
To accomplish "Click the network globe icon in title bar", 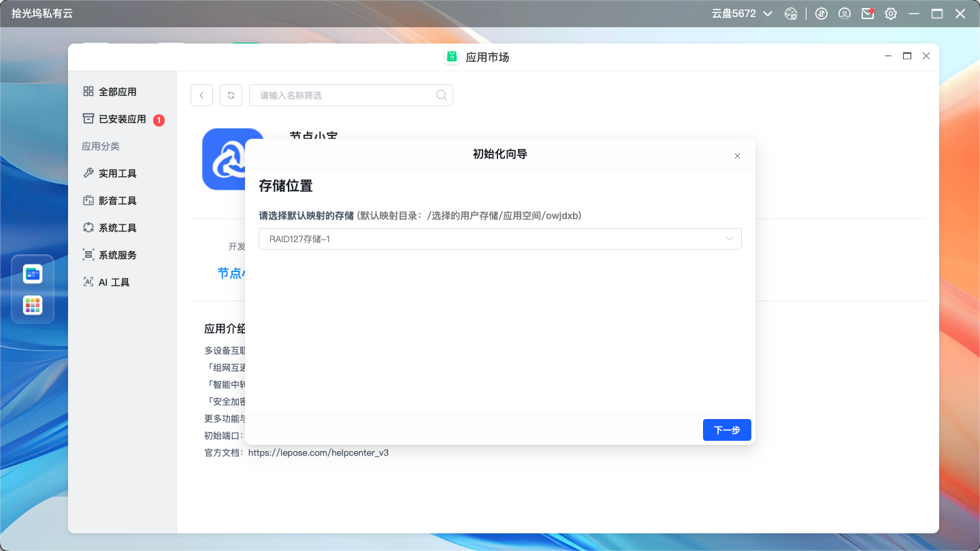I will tap(791, 13).
